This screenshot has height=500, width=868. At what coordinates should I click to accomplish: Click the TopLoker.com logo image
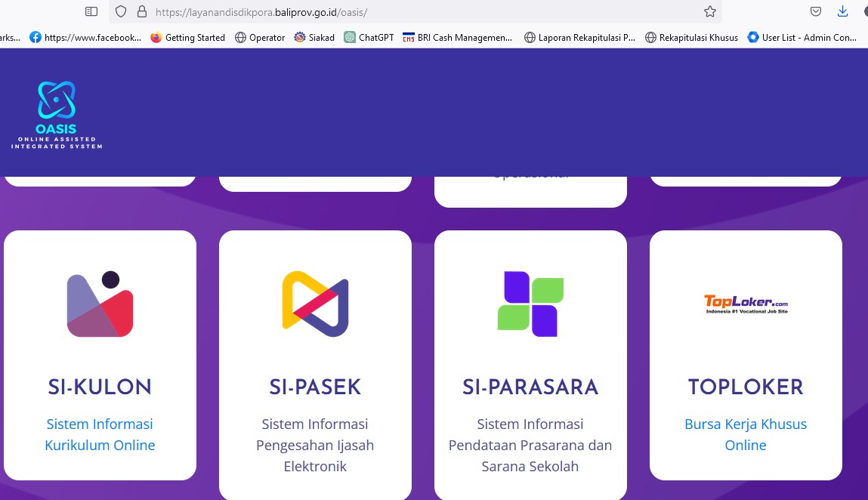coord(746,304)
